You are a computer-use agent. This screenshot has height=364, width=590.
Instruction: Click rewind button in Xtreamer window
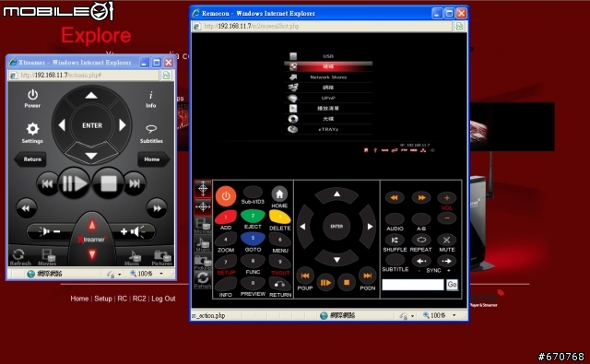pos(26,208)
